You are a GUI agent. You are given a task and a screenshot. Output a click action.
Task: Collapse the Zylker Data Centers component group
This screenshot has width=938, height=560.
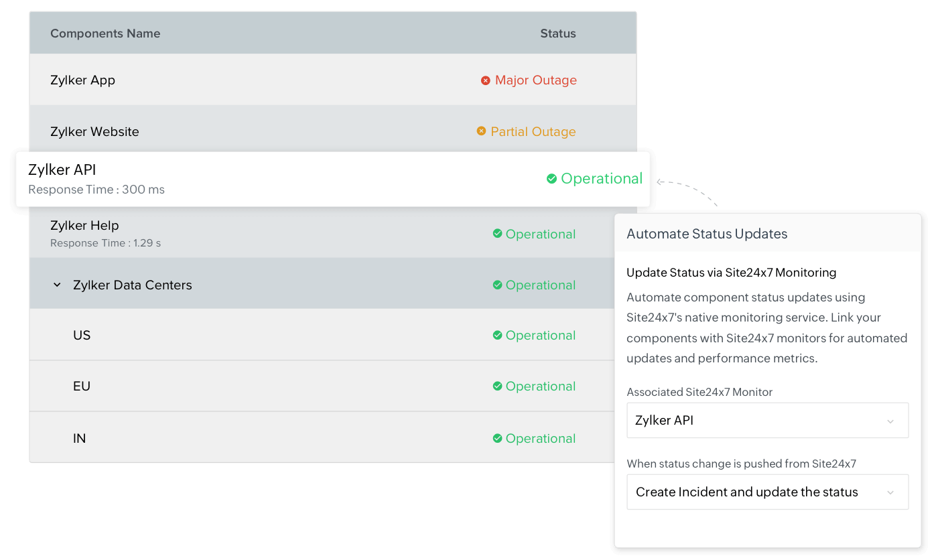[x=57, y=285]
